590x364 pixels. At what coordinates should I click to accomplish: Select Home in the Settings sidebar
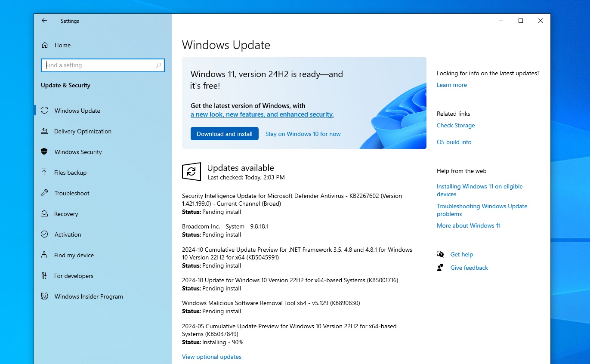click(62, 45)
